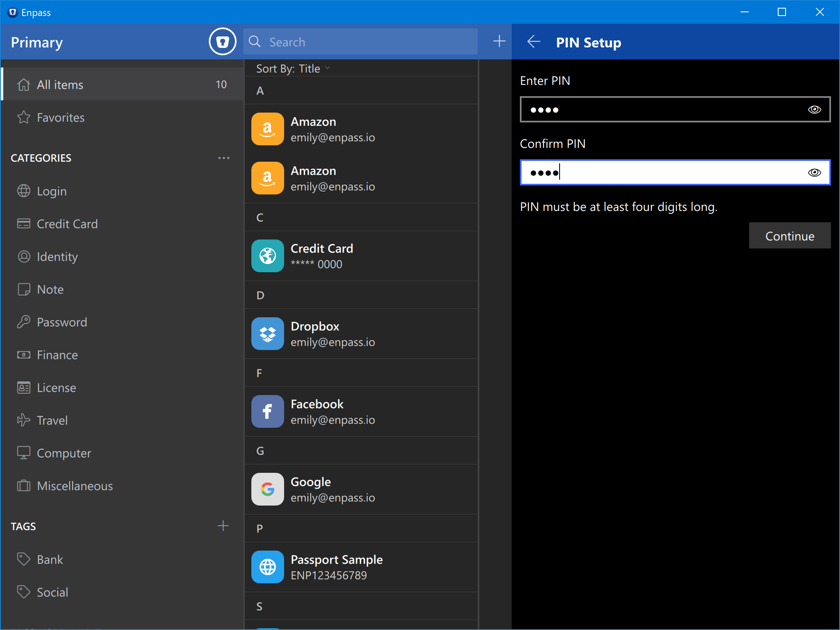
Task: Open the Dropbox entry
Action: coord(361,334)
